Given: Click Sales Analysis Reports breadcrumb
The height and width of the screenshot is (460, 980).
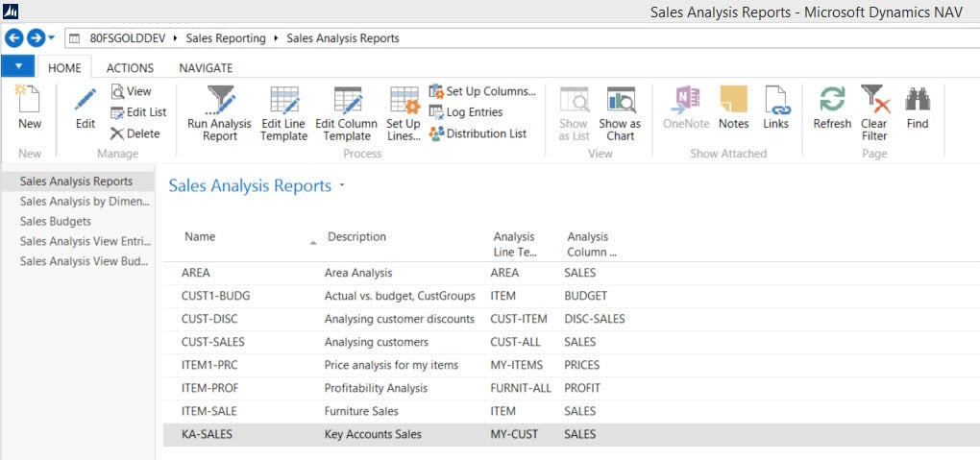Looking at the screenshot, I should pos(342,38).
